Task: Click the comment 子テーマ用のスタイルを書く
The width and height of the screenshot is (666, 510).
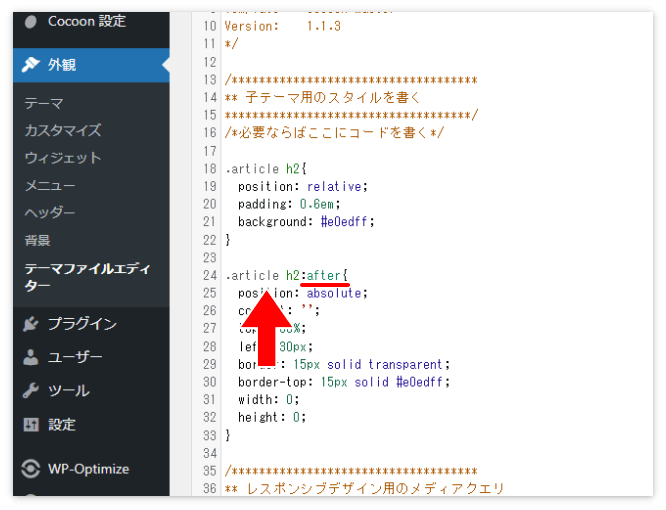Action: click(333, 98)
